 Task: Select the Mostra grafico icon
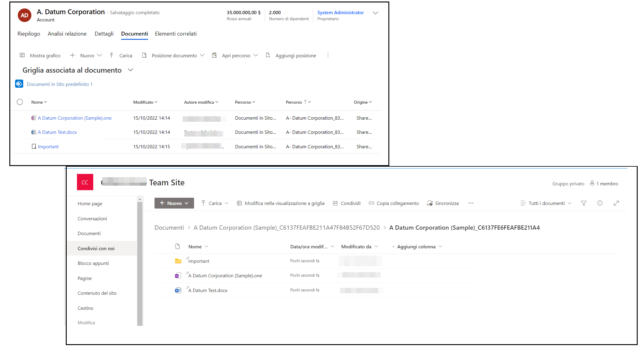(22, 55)
